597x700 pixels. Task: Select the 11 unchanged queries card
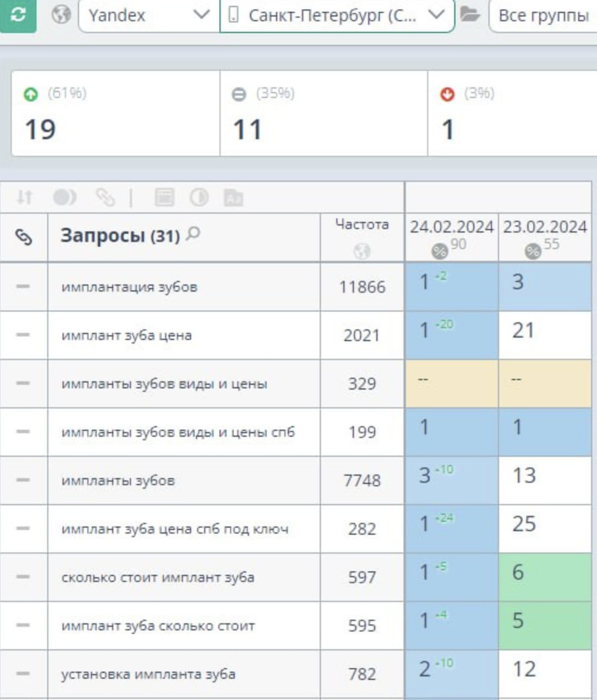[x=323, y=113]
